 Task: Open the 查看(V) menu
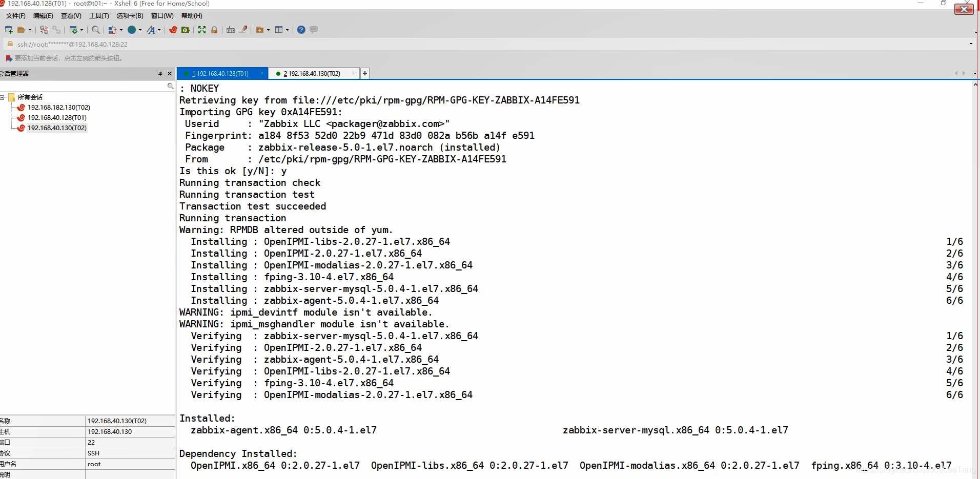tap(71, 16)
